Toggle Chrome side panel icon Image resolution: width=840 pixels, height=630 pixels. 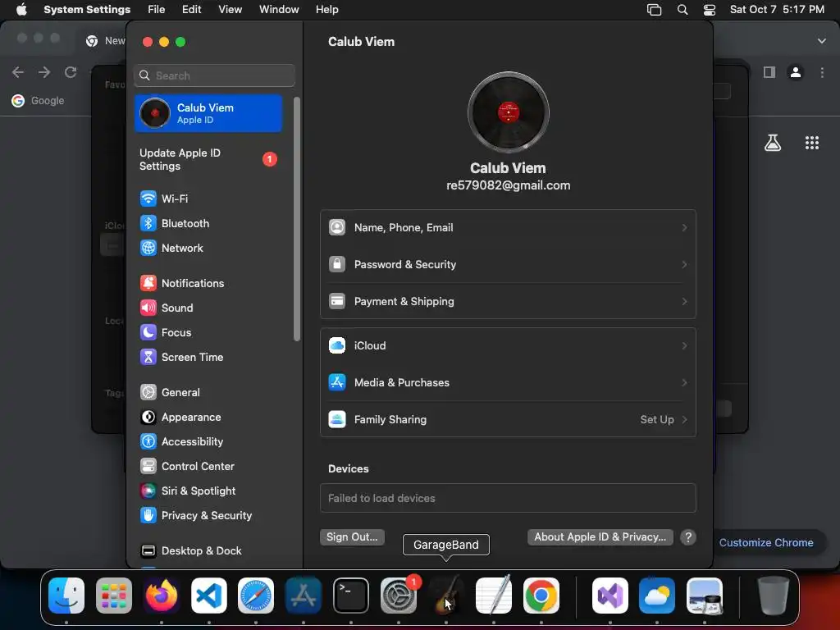point(769,72)
